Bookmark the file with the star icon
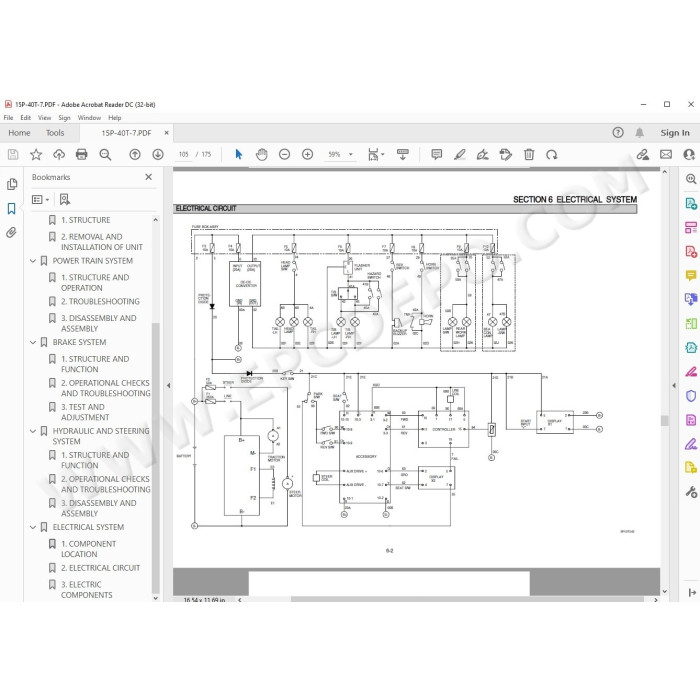The width and height of the screenshot is (700, 700). click(x=36, y=154)
